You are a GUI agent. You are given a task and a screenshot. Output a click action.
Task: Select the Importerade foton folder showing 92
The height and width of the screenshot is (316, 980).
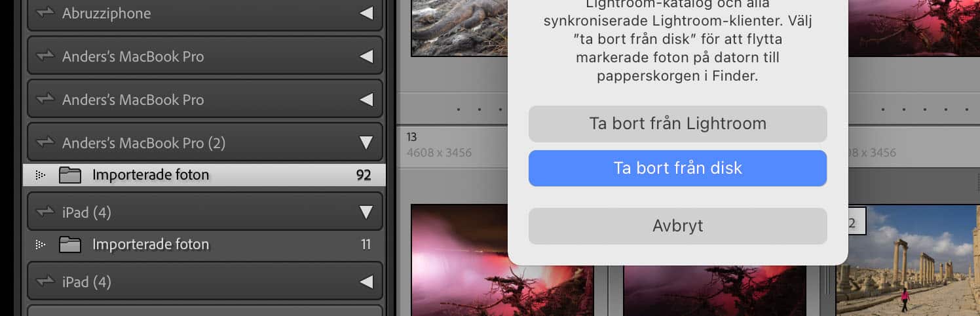(x=151, y=175)
